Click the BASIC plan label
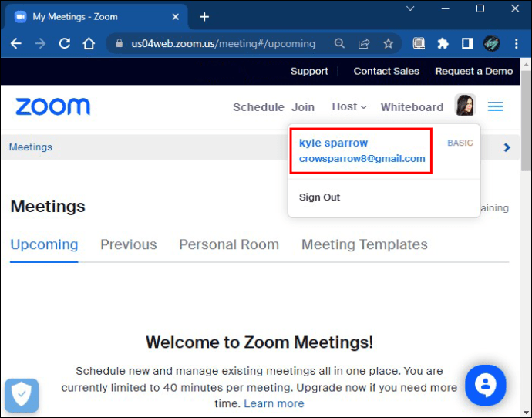 click(x=460, y=143)
